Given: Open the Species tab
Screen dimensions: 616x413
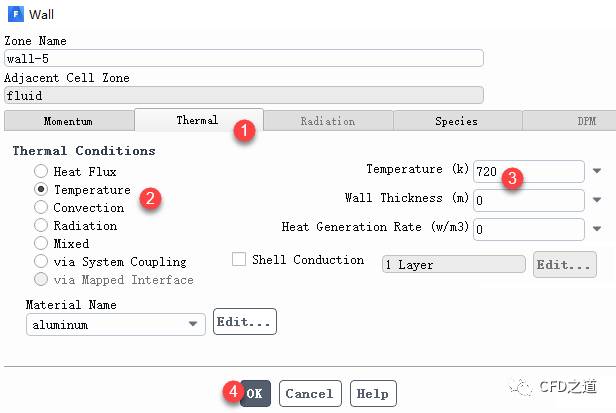Looking at the screenshot, I should [x=456, y=121].
